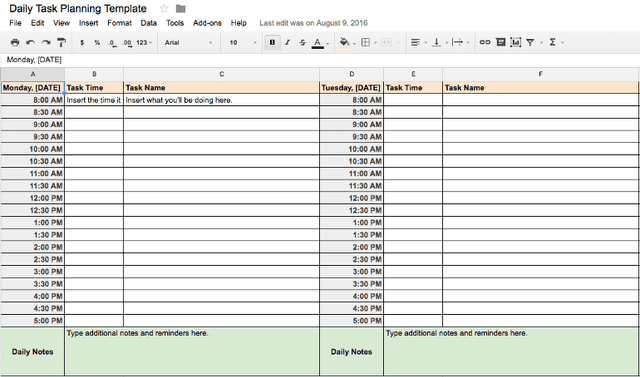Star the Daily Task Planning Template

pos(164,9)
